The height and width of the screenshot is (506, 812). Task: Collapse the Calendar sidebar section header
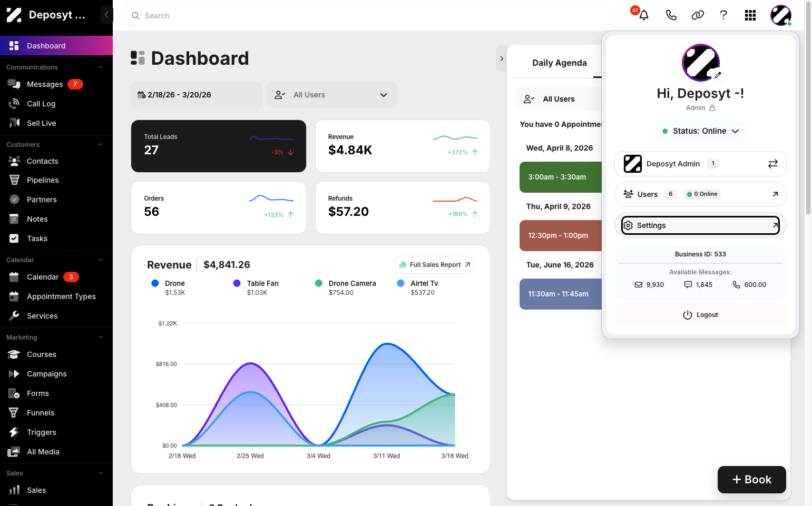point(100,260)
